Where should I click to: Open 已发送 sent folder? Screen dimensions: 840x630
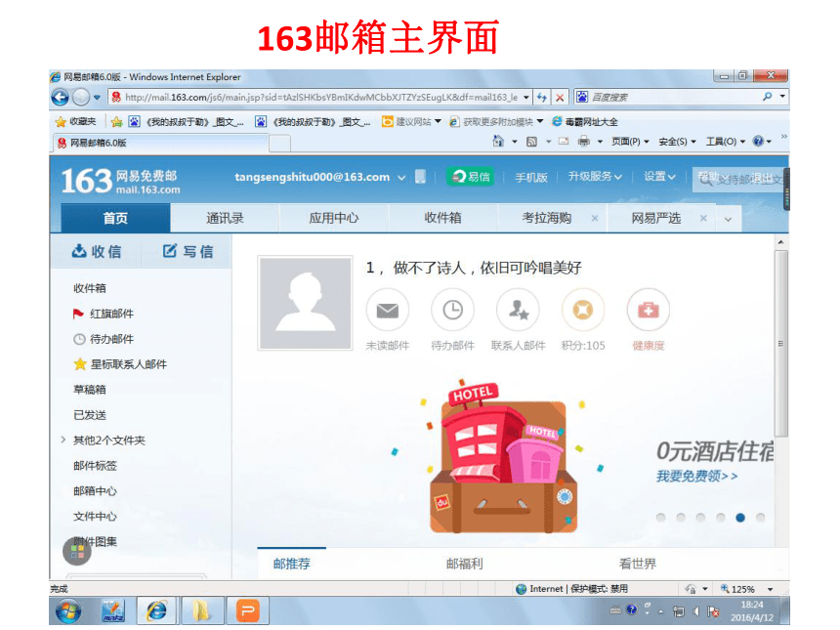point(90,415)
